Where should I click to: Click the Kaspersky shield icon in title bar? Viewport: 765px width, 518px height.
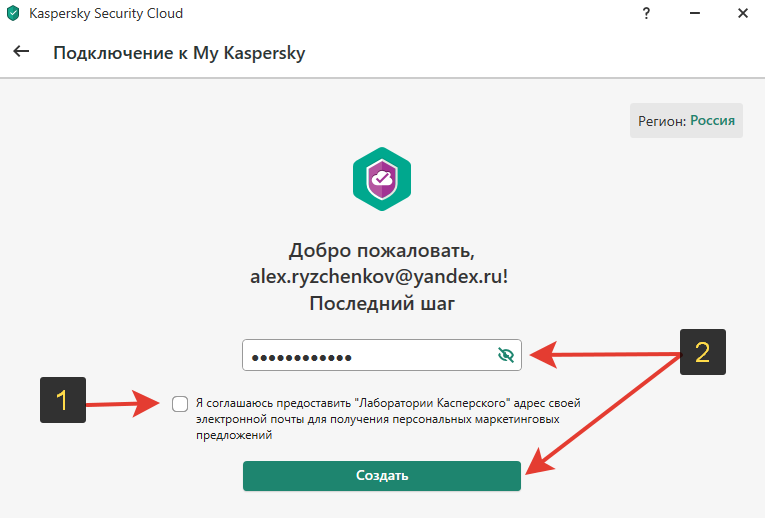coord(13,13)
